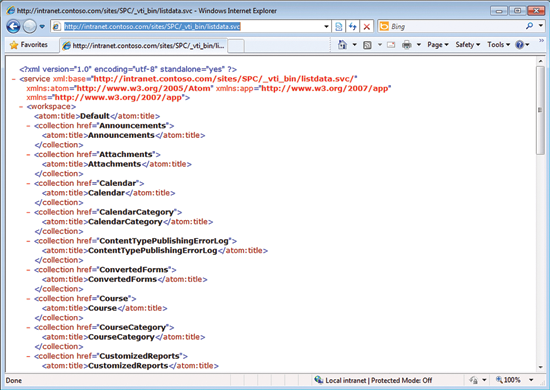The height and width of the screenshot is (390, 550).
Task: Collapse the ContentTypePublishingErrorLog collection node
Action: click(28, 241)
